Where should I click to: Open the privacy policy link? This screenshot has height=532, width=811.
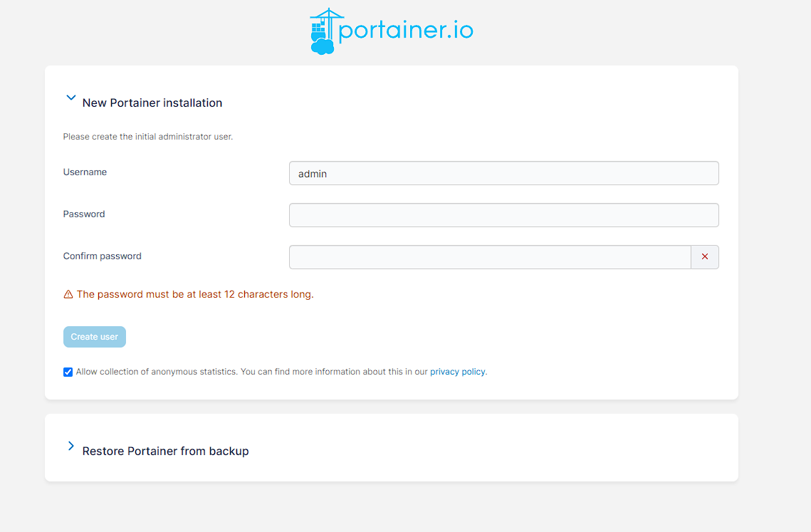tap(457, 372)
